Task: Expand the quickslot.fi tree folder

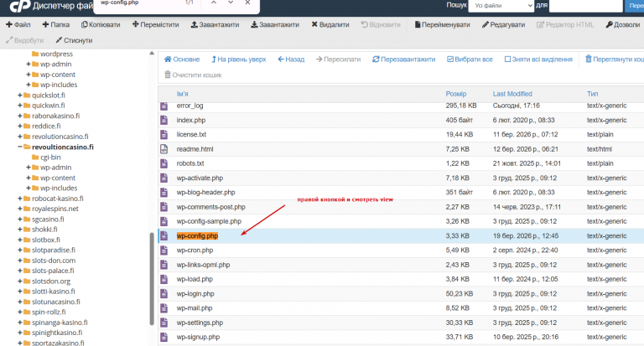Action: coord(20,95)
